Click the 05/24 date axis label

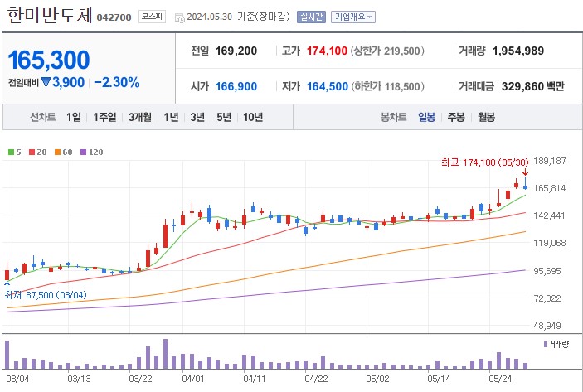[x=500, y=379]
